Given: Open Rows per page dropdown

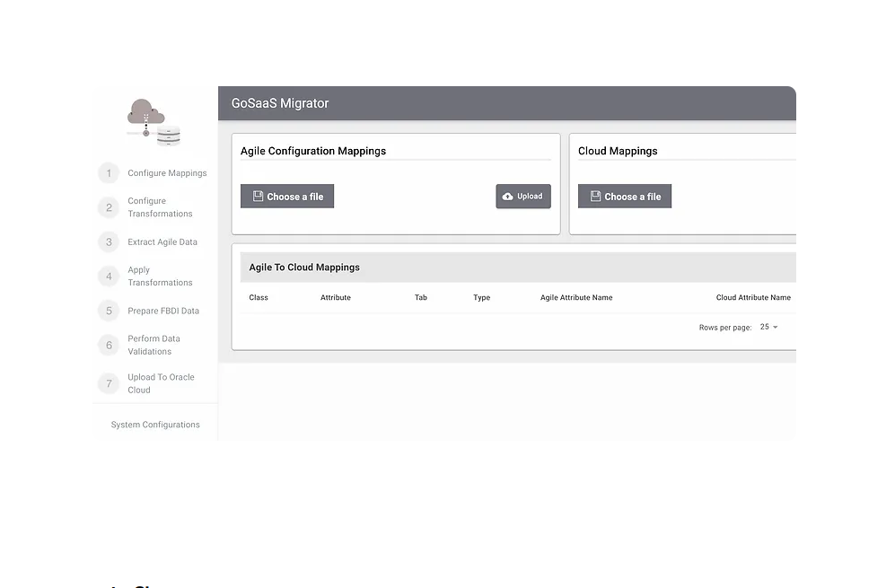Looking at the screenshot, I should click(x=768, y=328).
